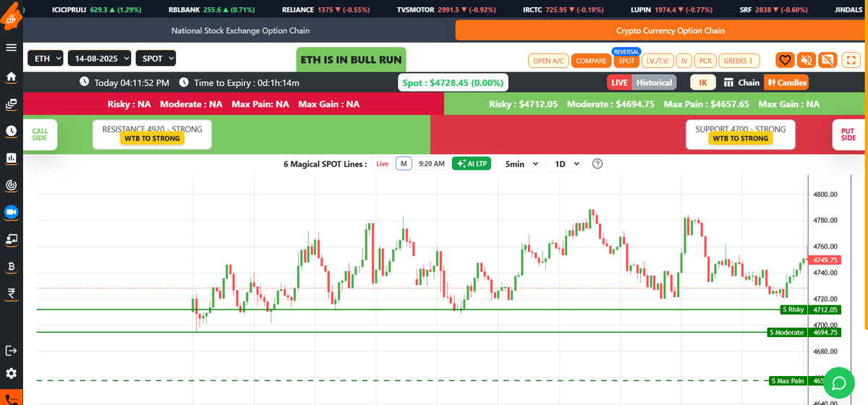Click the clock icon beside Today time

tap(85, 82)
